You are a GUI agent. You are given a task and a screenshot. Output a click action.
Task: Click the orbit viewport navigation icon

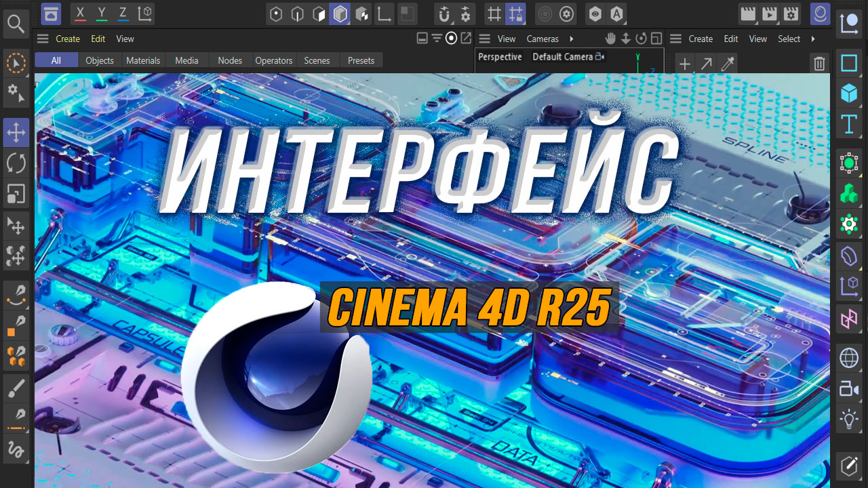(x=642, y=39)
